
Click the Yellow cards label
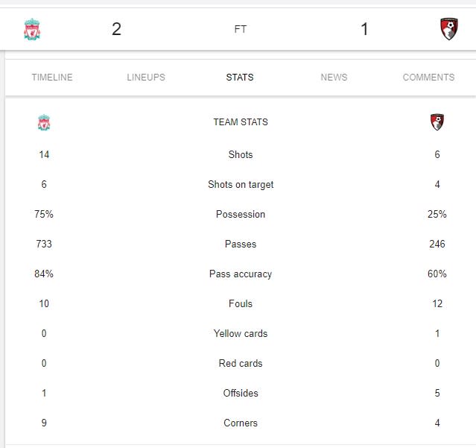click(x=241, y=333)
